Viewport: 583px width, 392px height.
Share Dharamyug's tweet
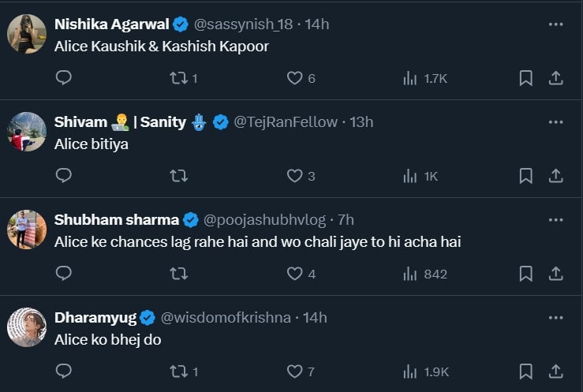tap(555, 371)
